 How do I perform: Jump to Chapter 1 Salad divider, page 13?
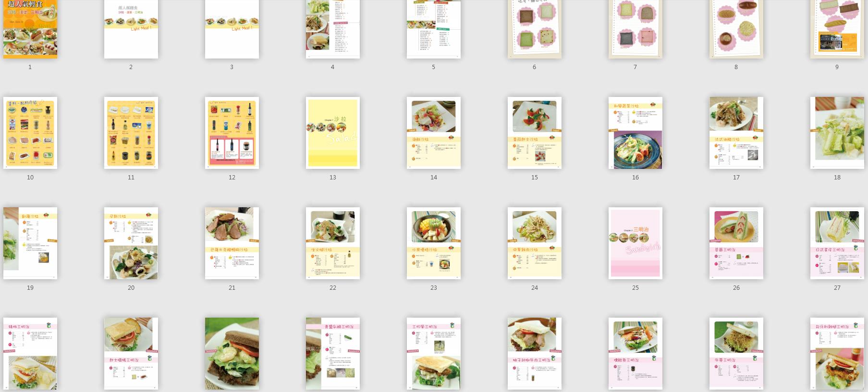tap(333, 133)
